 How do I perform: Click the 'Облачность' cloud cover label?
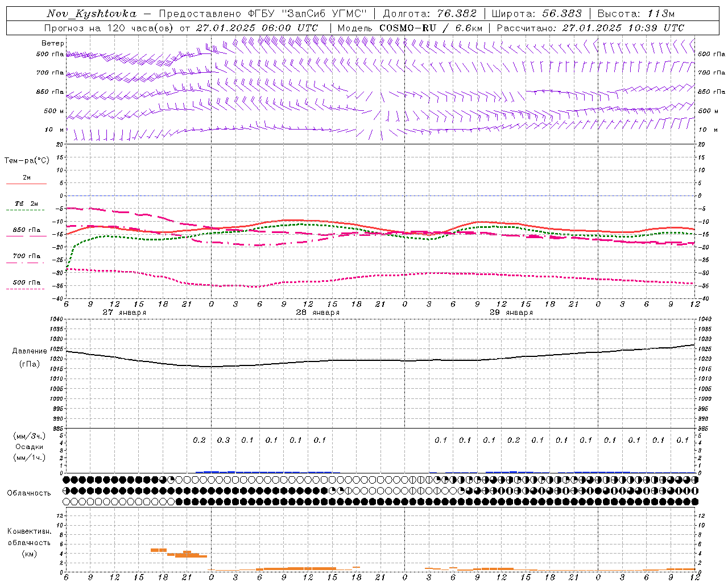pyautogui.click(x=29, y=493)
